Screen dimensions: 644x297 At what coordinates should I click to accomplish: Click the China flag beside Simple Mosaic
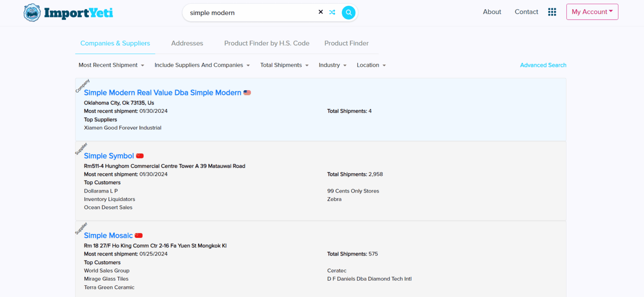point(139,235)
